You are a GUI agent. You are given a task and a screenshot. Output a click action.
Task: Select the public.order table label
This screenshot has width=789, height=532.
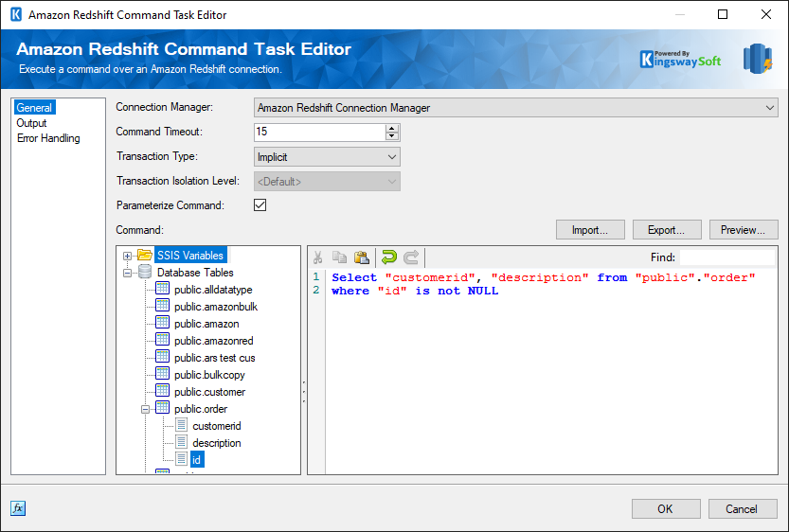click(201, 409)
